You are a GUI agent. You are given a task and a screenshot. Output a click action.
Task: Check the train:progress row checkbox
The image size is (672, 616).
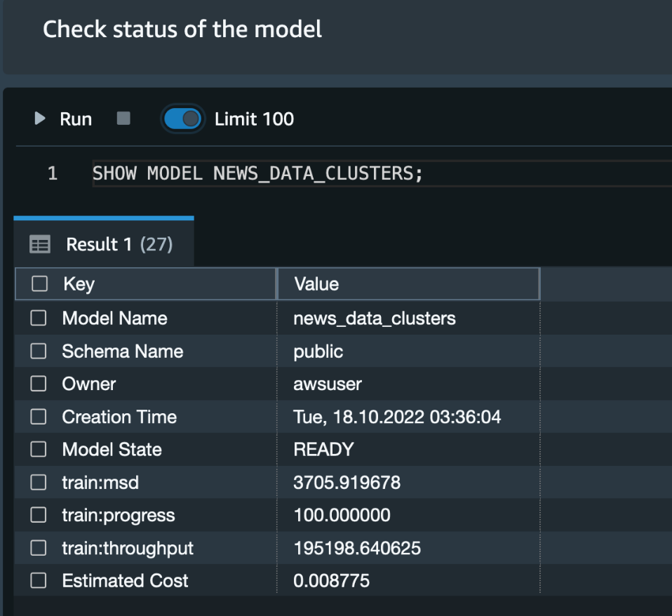pos(39,515)
